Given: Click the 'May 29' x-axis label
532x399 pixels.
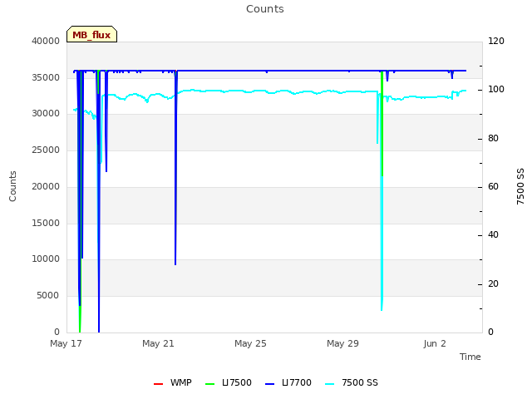Looking at the screenshot, I should click(x=342, y=343).
